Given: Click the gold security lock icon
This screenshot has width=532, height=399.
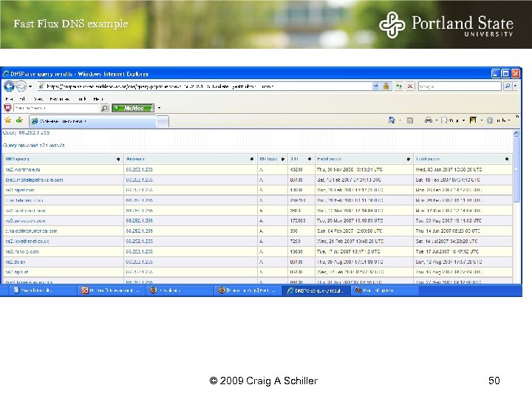Looking at the screenshot, I should [386, 86].
